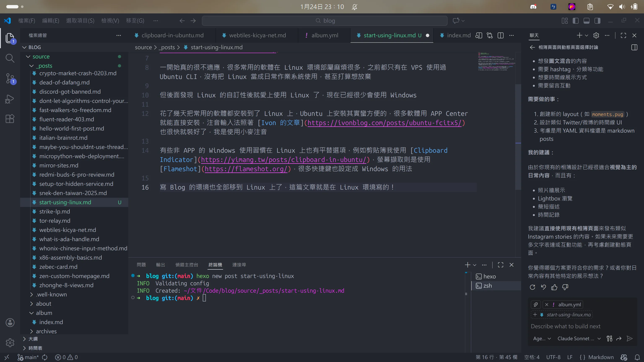Toggle the secondary sidebar layout button

pos(597,21)
